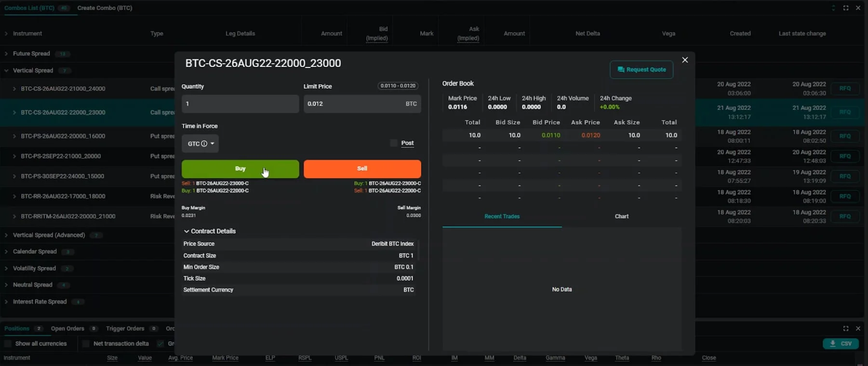
Task: Close the Combos List panel
Action: [858, 8]
